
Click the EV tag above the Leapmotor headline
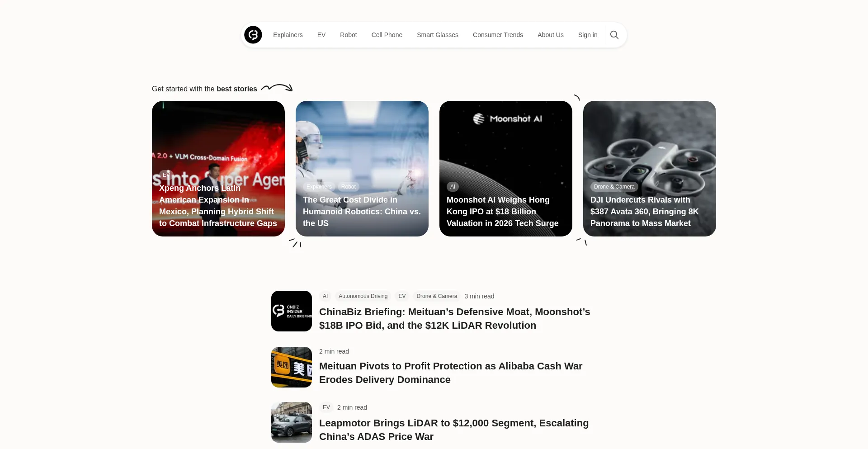point(326,407)
